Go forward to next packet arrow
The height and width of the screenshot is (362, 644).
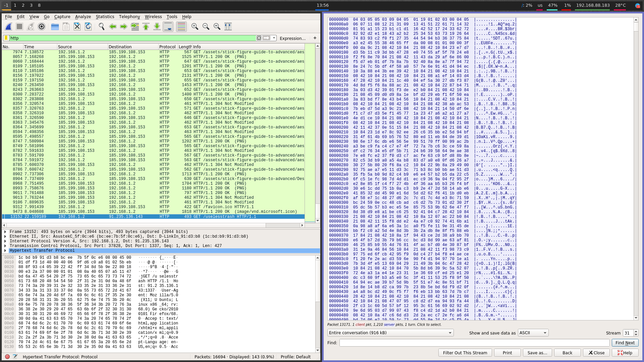point(124,26)
